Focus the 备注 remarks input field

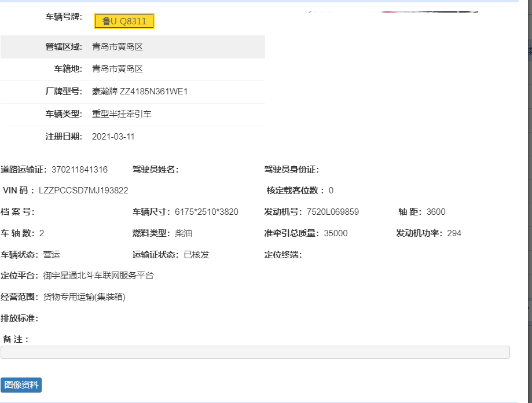(x=255, y=352)
